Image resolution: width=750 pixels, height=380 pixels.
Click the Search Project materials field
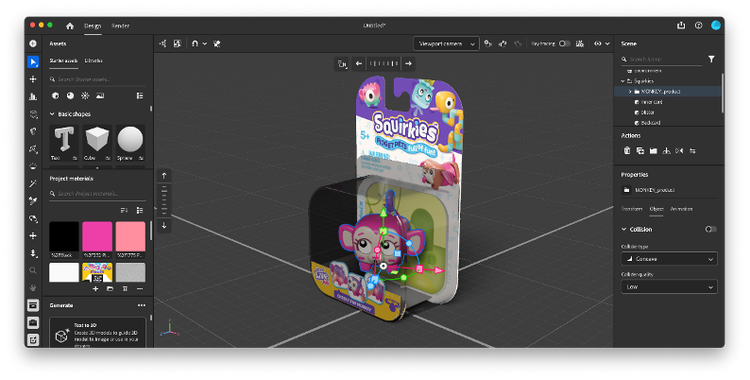(98, 194)
